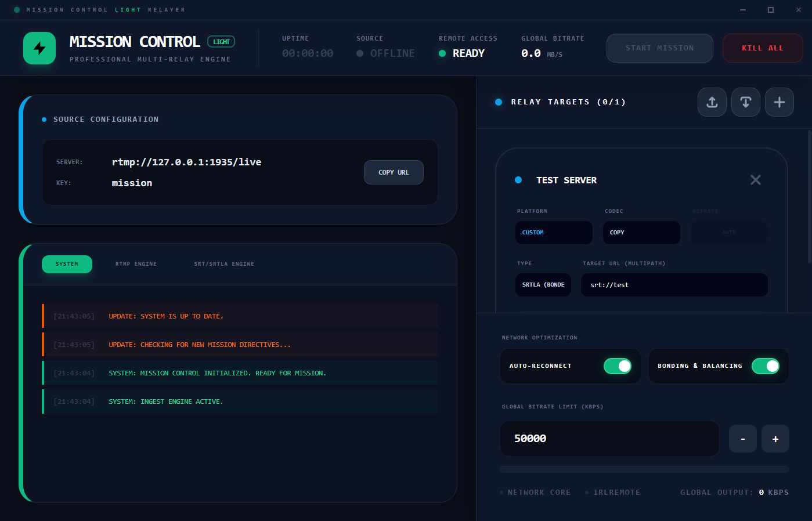
Task: Toggle the Auto-Reconnect switch
Action: click(618, 366)
